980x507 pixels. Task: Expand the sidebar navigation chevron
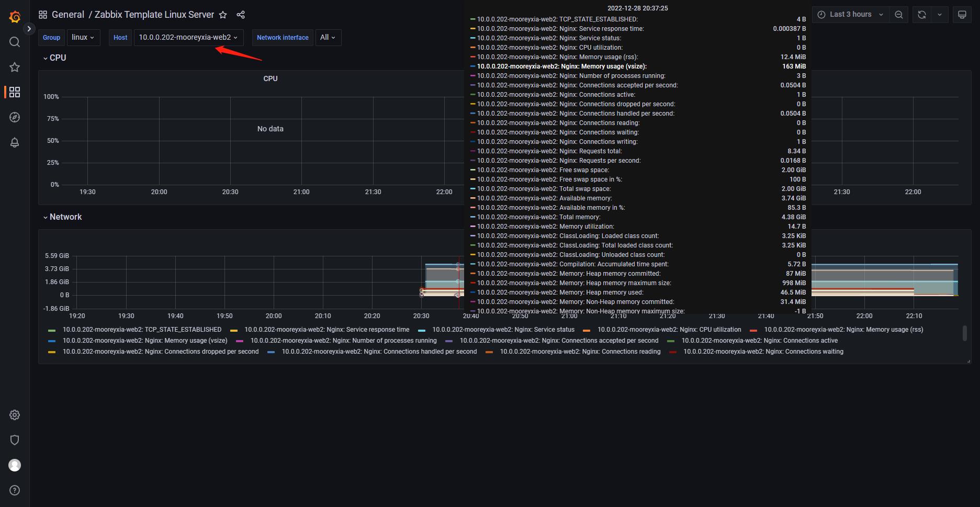click(x=29, y=29)
